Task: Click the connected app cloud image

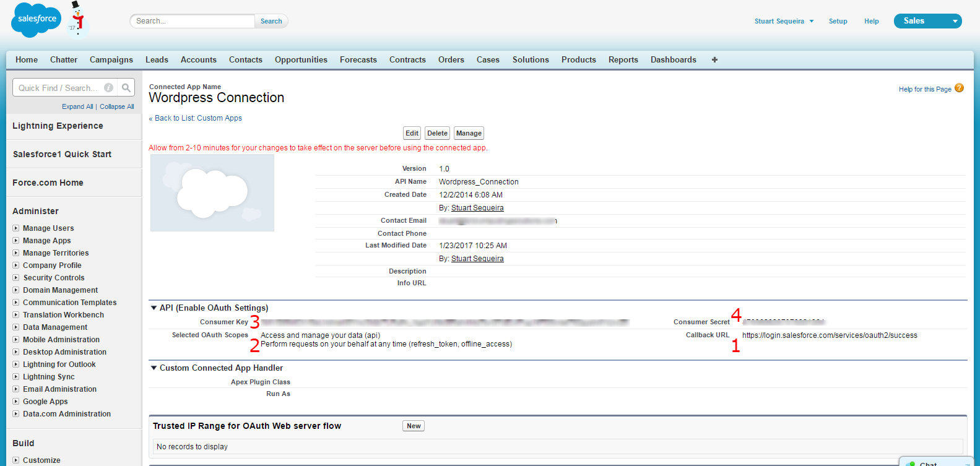Action: coord(212,193)
